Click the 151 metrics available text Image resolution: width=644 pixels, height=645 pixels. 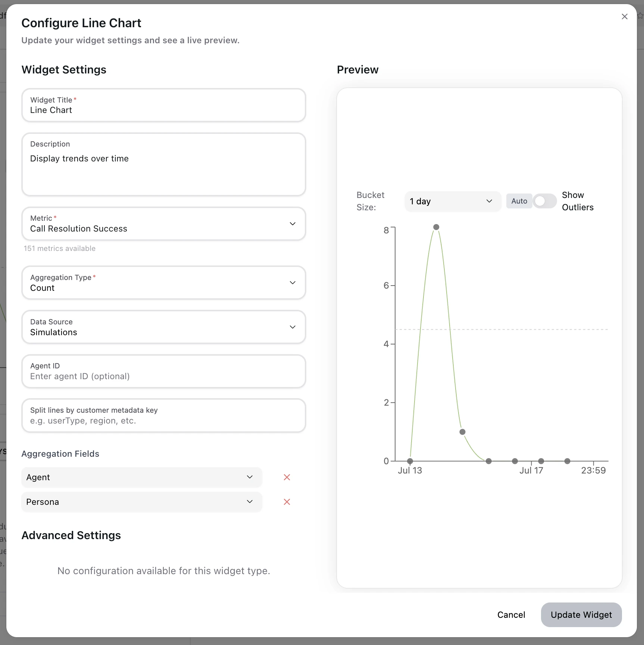pos(60,248)
